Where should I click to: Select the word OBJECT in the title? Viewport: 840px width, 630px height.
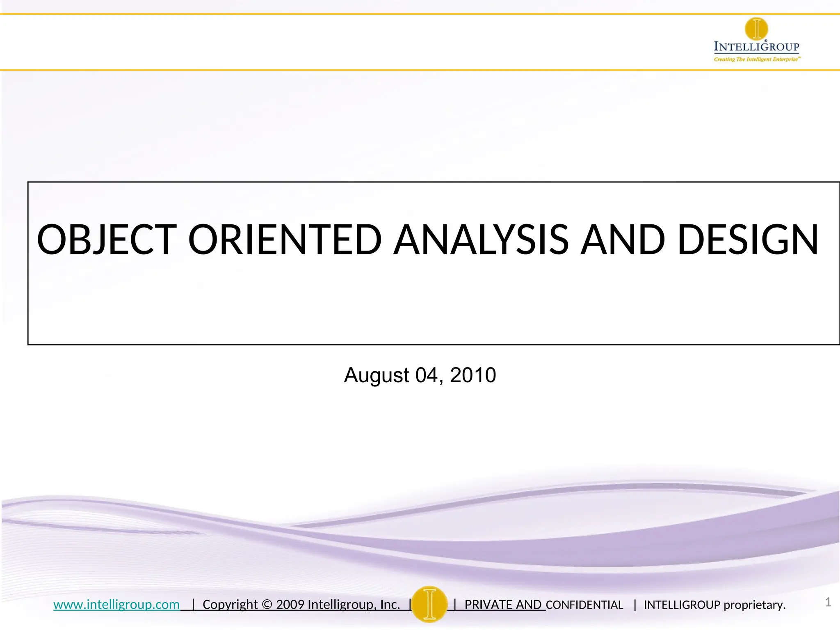tap(107, 240)
